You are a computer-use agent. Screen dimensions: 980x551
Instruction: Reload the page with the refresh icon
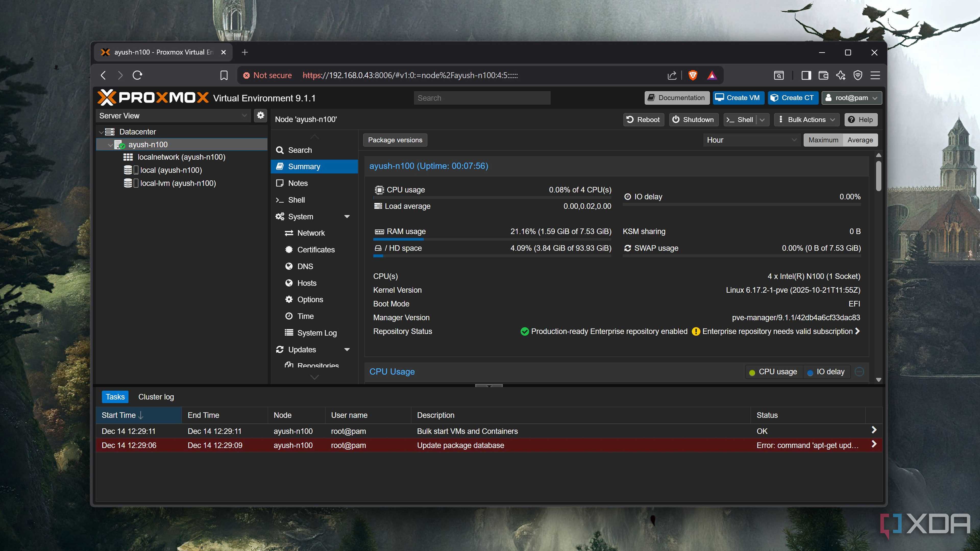click(137, 75)
